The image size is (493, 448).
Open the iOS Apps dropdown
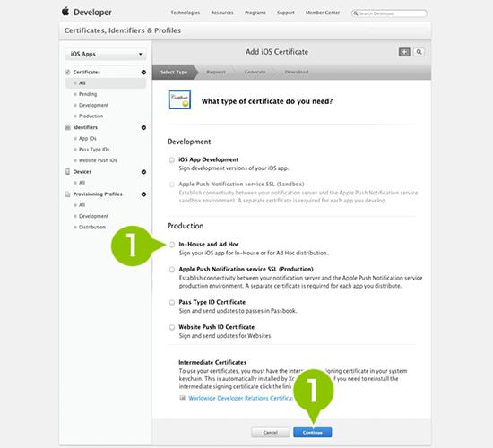pos(106,54)
